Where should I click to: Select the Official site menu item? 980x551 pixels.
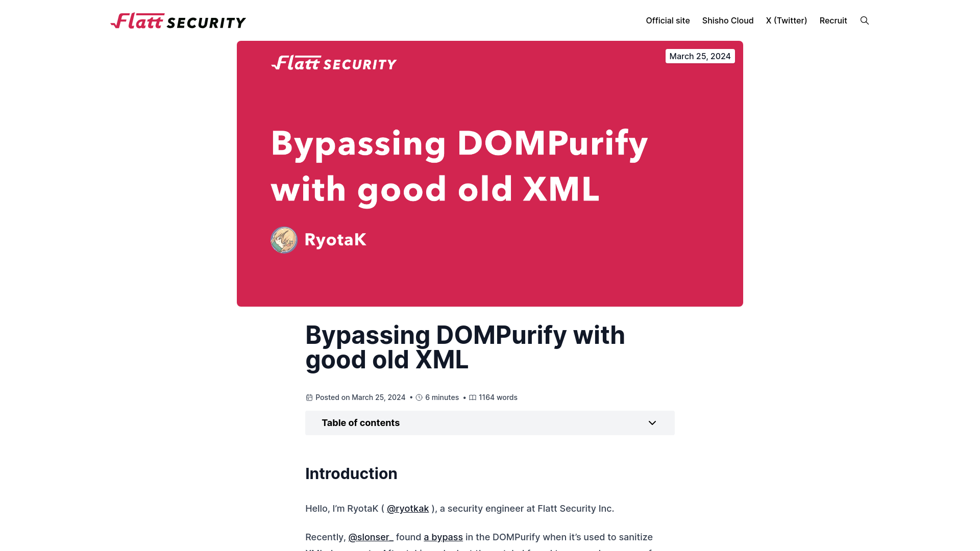coord(667,20)
